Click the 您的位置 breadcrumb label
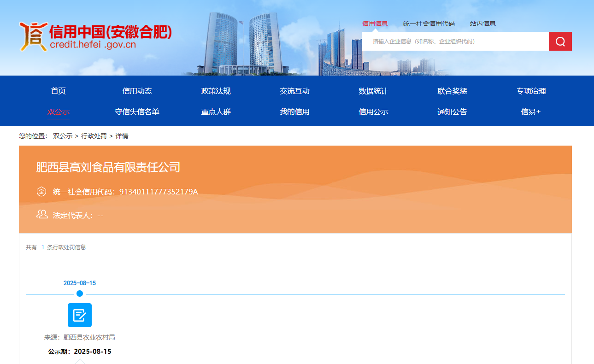The height and width of the screenshot is (364, 594). (33, 136)
